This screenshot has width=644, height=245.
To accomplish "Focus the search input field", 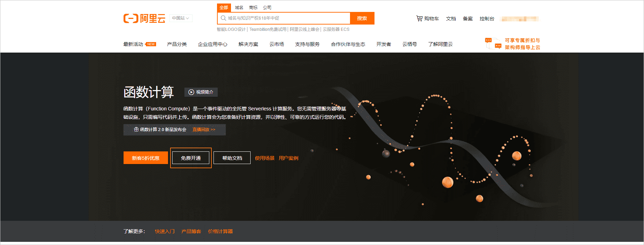I will [284, 18].
